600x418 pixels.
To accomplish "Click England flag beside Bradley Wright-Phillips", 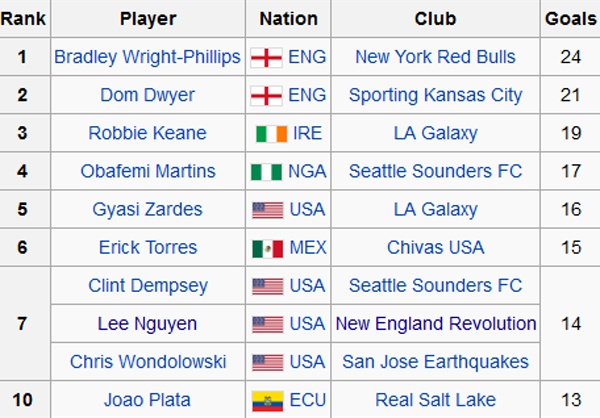I will pyautogui.click(x=267, y=57).
